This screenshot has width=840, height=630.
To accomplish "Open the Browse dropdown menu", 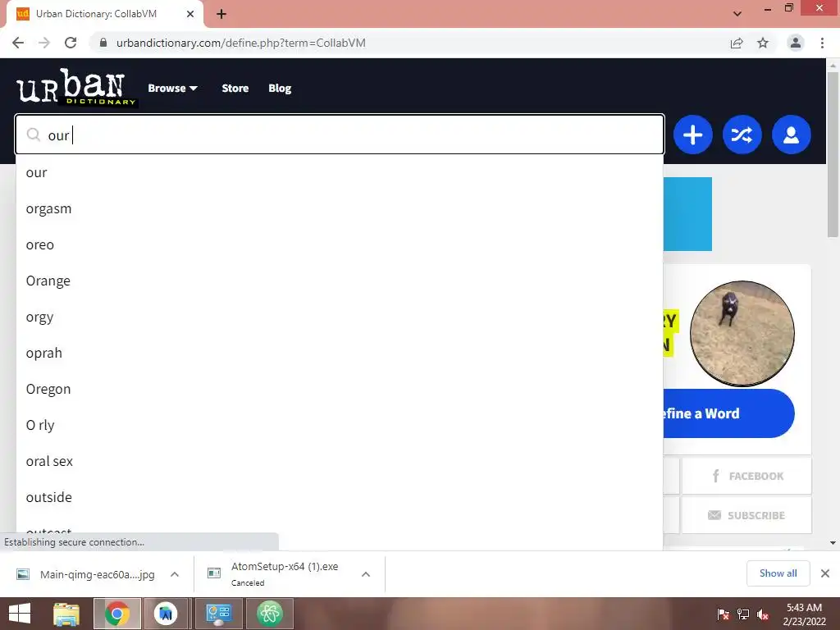I will point(172,89).
